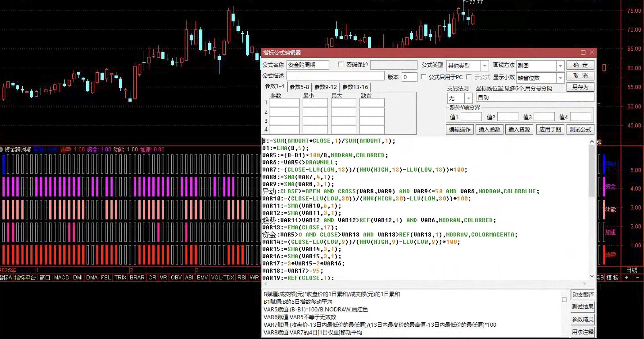
Task: Select TRIX indicator tab
Action: tap(120, 278)
